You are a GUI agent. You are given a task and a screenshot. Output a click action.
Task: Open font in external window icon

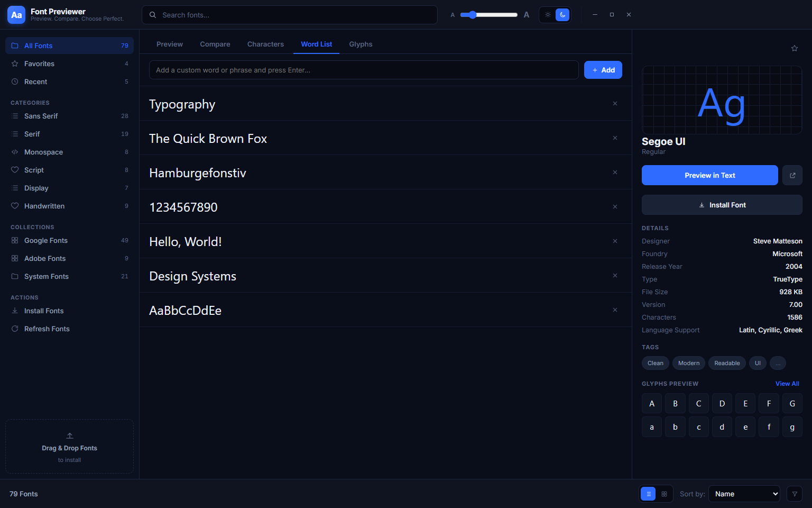pyautogui.click(x=792, y=175)
